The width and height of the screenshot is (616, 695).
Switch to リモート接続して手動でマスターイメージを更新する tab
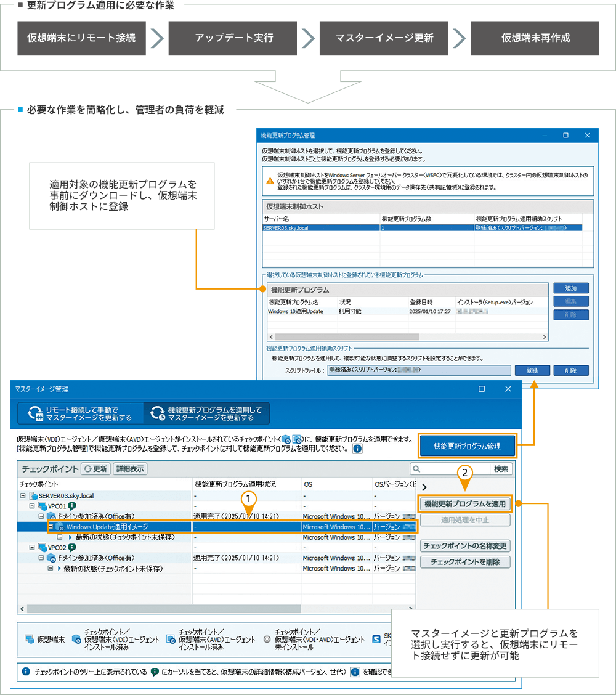coord(80,413)
